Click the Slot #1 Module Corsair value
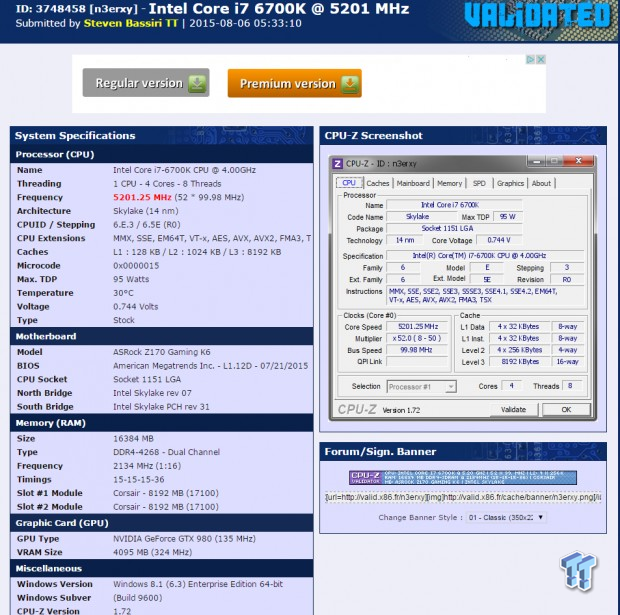620x615 pixels. [x=166, y=493]
